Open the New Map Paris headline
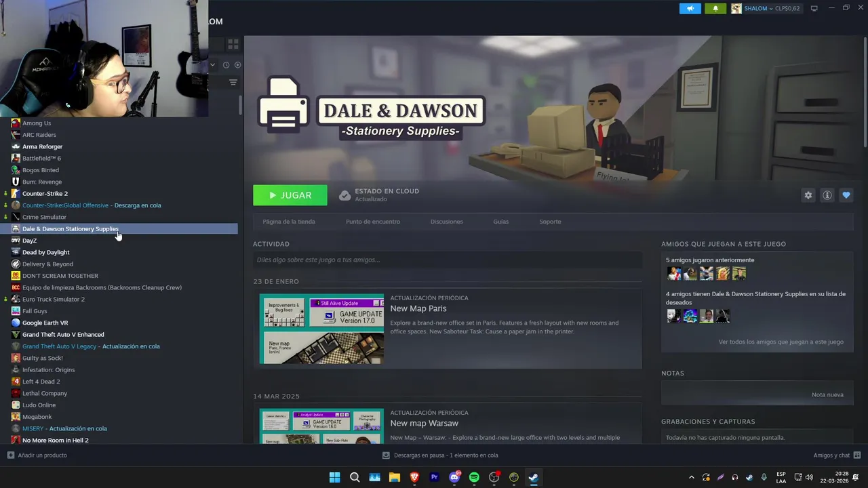This screenshot has width=868, height=488. (418, 308)
